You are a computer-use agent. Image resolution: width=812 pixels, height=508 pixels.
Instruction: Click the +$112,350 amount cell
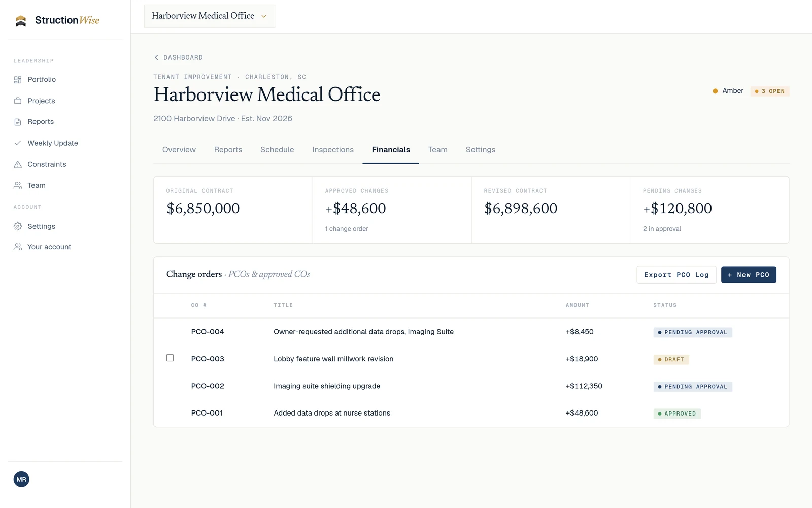[x=584, y=386]
